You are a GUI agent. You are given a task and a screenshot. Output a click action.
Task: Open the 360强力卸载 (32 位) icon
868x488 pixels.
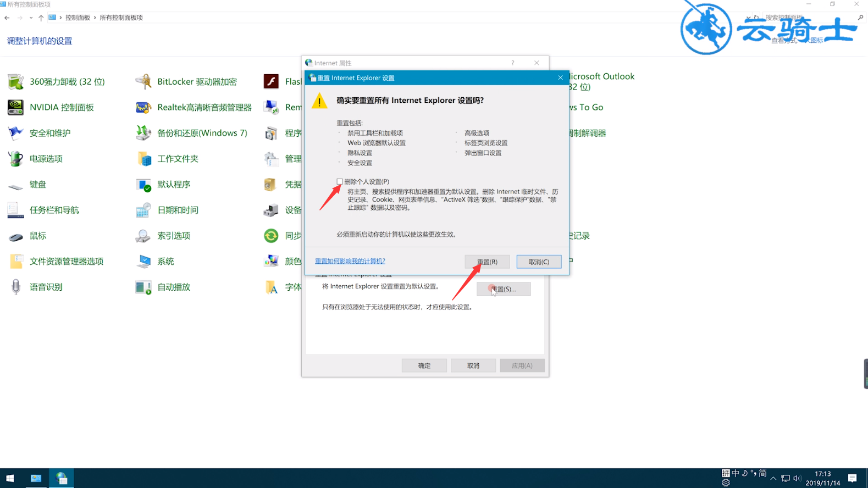[x=15, y=82]
